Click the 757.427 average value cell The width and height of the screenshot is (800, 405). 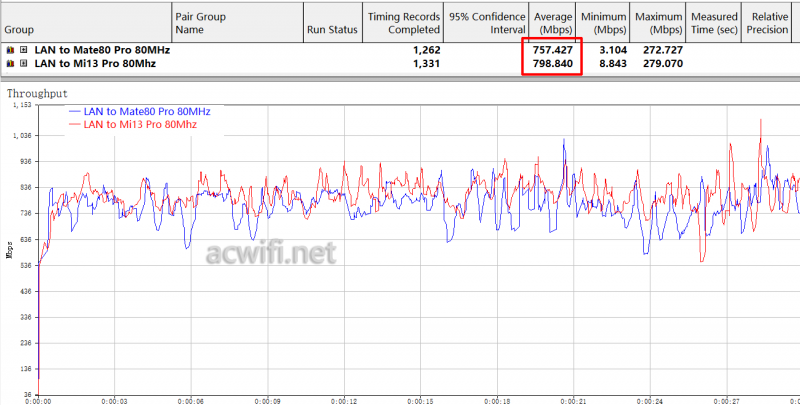point(551,49)
